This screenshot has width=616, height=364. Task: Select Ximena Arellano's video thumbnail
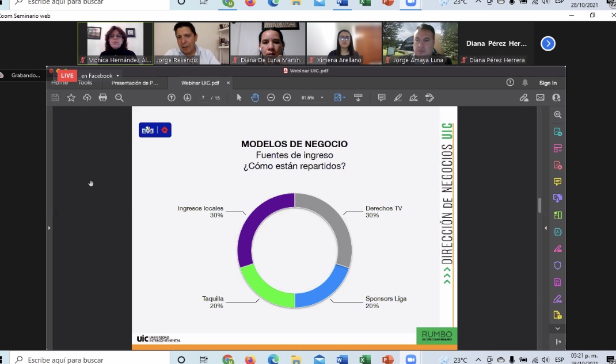(344, 43)
